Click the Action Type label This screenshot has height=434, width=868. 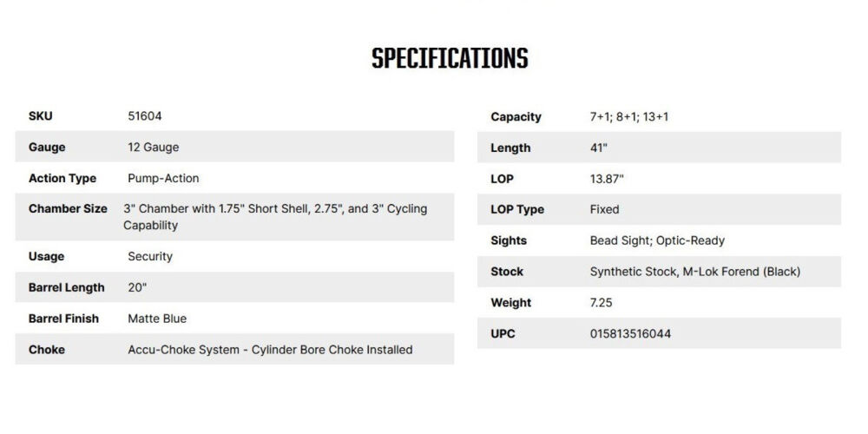[62, 178]
